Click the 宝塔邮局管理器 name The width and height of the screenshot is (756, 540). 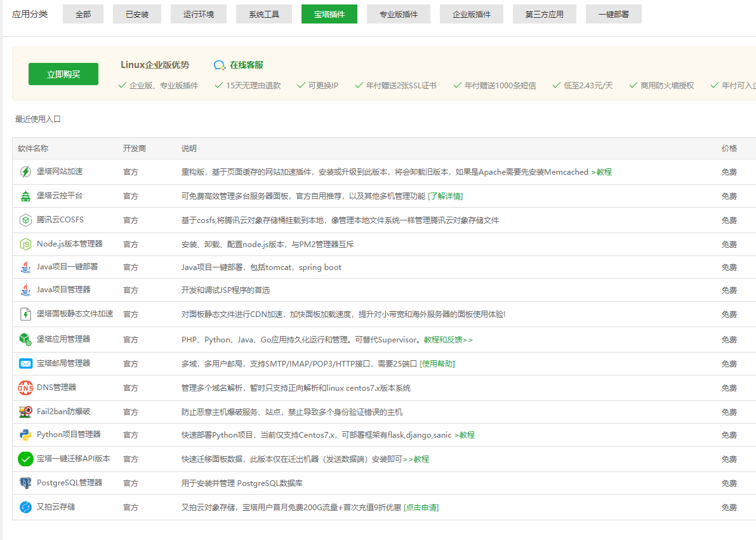[x=63, y=363]
